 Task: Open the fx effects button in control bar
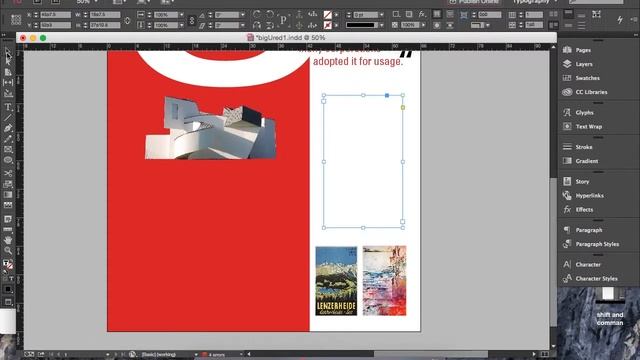tap(422, 15)
